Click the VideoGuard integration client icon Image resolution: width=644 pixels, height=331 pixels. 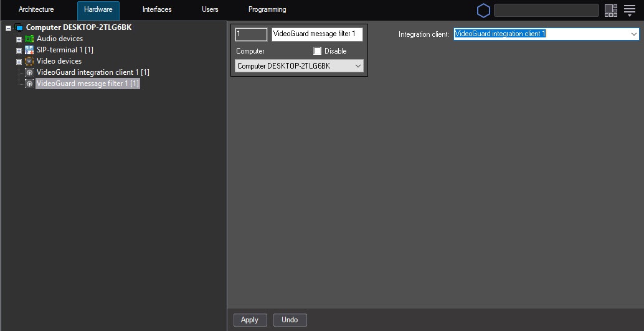pyautogui.click(x=29, y=72)
